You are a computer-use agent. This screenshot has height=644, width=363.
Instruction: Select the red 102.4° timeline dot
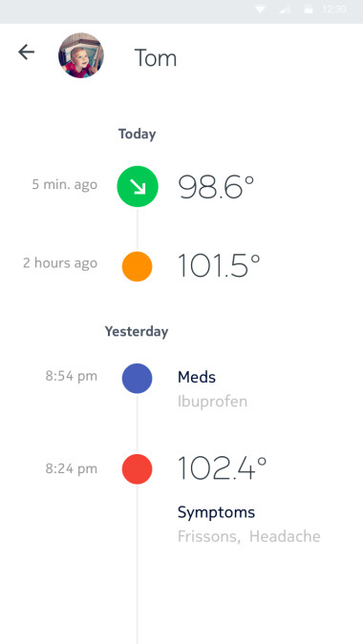tap(138, 468)
